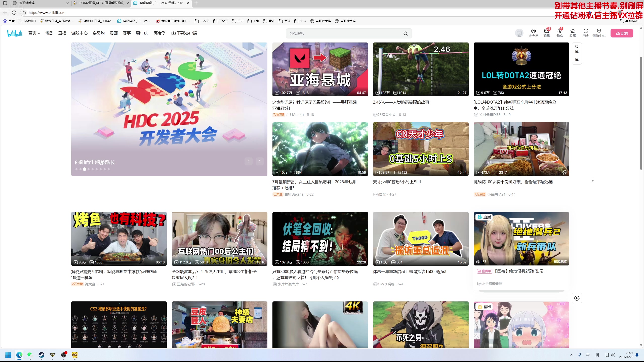Open WeChat from the taskbar
Viewport: 644px width, 362px height.
[x=30, y=355]
